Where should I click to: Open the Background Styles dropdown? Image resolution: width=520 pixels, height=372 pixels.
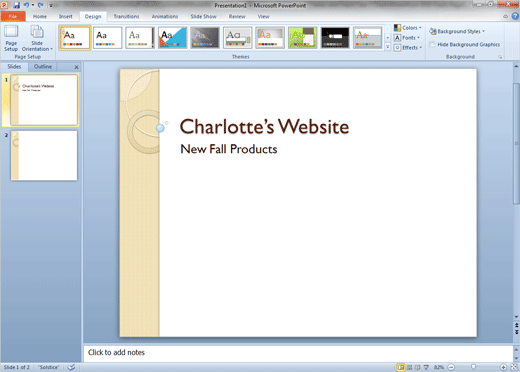click(x=457, y=31)
